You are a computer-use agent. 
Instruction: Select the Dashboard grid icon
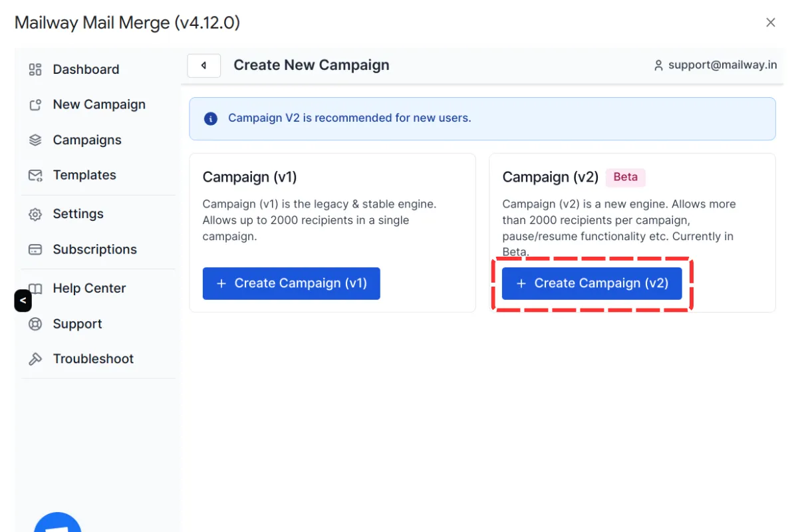(x=35, y=68)
